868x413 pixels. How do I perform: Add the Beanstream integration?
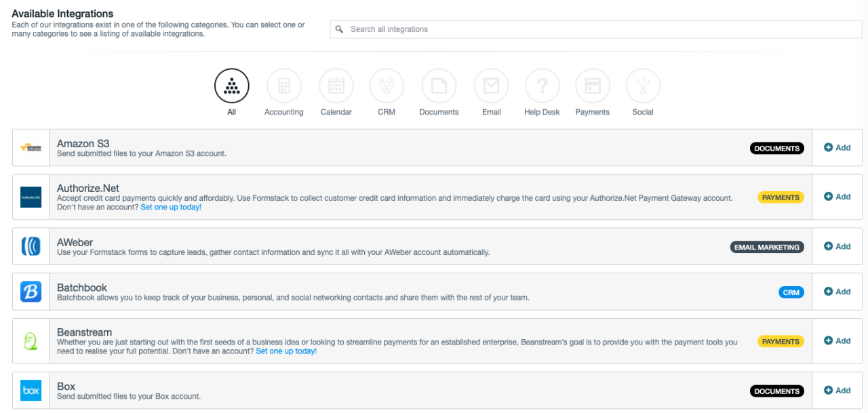837,341
